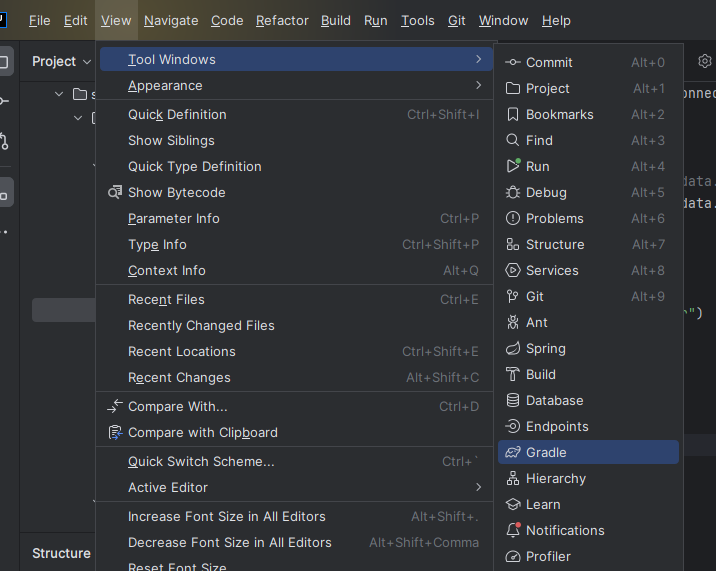
Task: Choose Recent Files
Action: pos(296,300)
